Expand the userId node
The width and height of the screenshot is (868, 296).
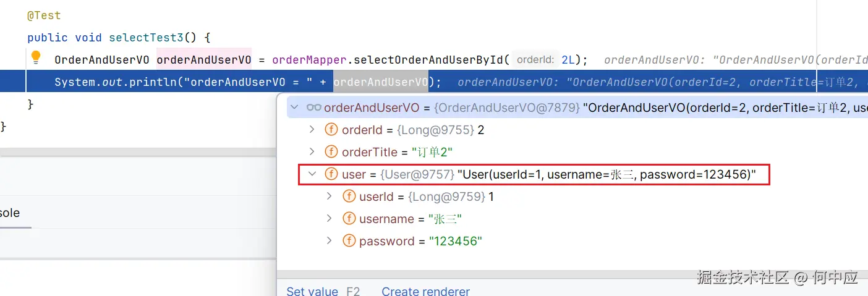click(330, 197)
